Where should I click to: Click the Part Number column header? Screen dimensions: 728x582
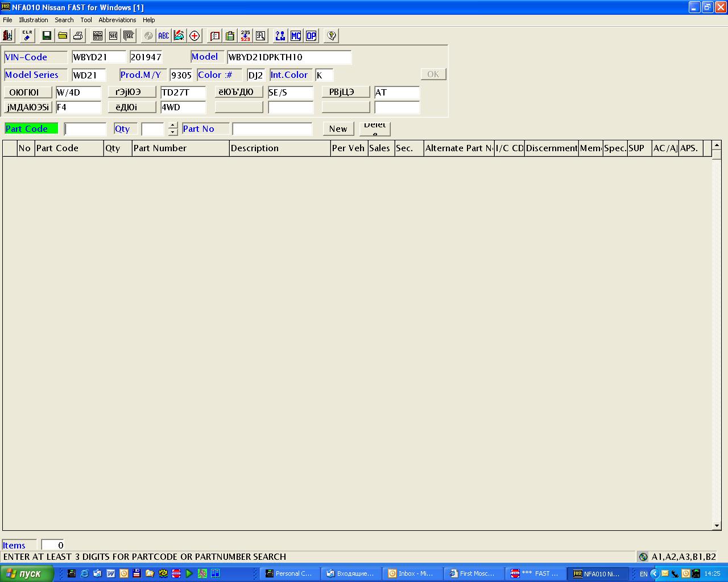pyautogui.click(x=181, y=148)
